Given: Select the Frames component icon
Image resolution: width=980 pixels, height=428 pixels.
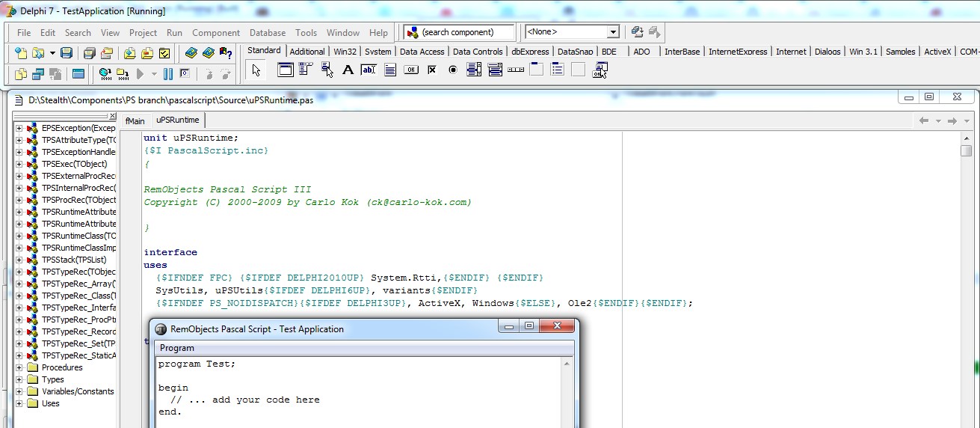Looking at the screenshot, I should click(x=285, y=70).
